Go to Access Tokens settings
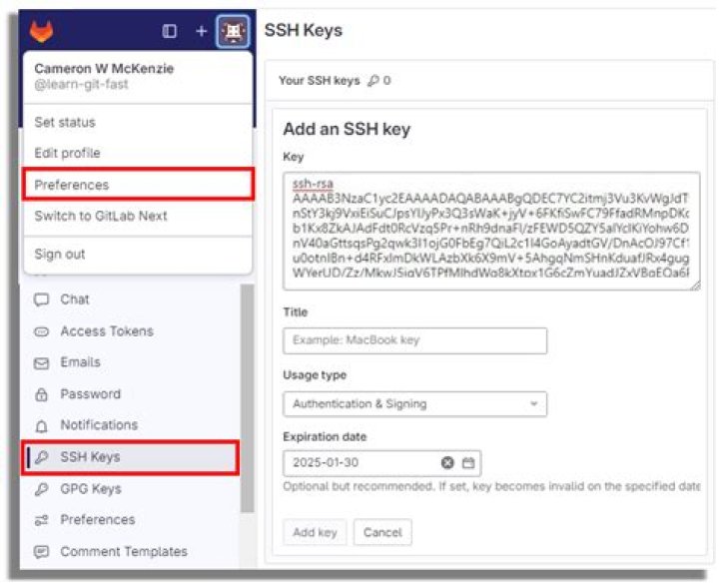Image resolution: width=719 pixels, height=588 pixels. (130, 331)
